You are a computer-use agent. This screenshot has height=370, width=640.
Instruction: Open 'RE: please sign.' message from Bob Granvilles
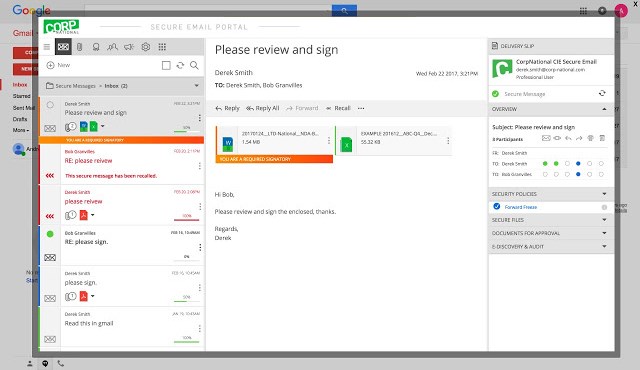pyautogui.click(x=122, y=246)
